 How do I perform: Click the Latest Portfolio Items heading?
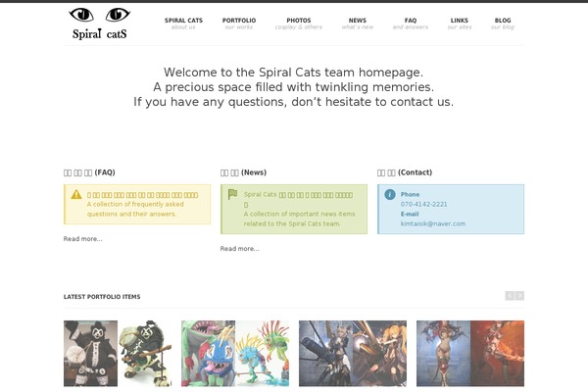point(102,297)
